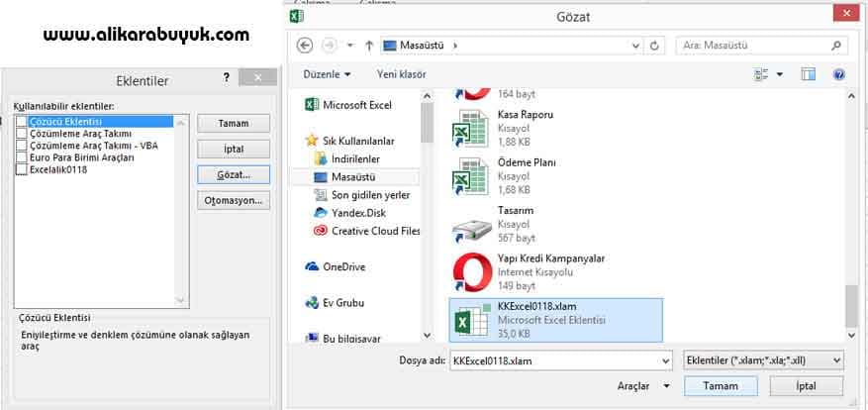Click the Dosya adı input field

(558, 359)
